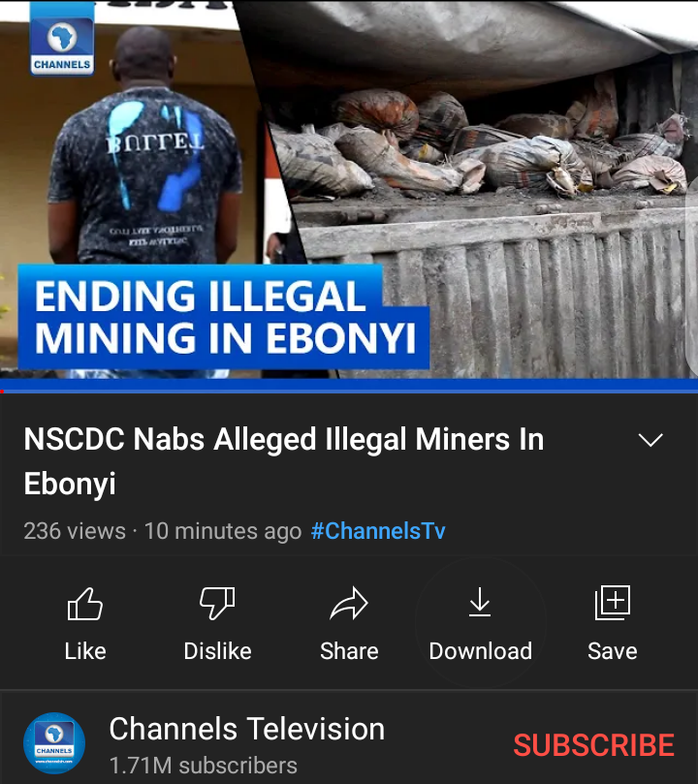Tap the video title NSCDC Nabs Alleged Illegal Miners
Screen dimensions: 698x784
[283, 461]
